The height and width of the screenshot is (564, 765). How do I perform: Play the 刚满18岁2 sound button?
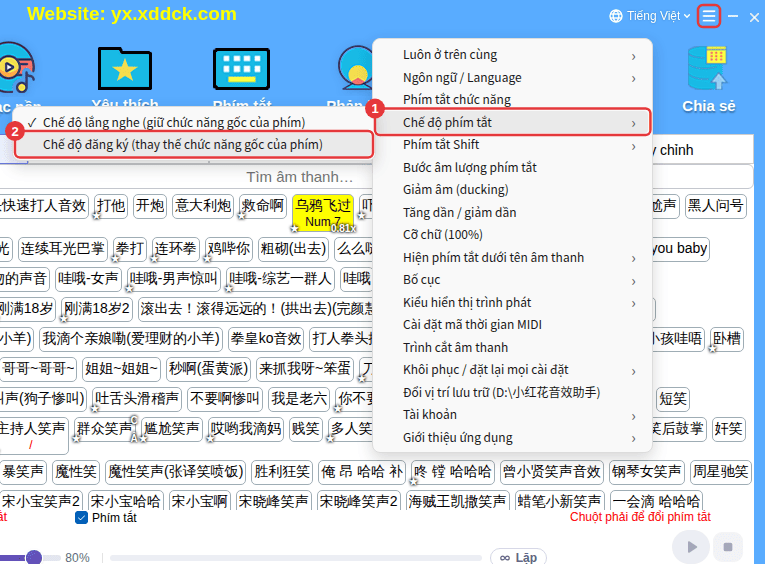(x=97, y=309)
